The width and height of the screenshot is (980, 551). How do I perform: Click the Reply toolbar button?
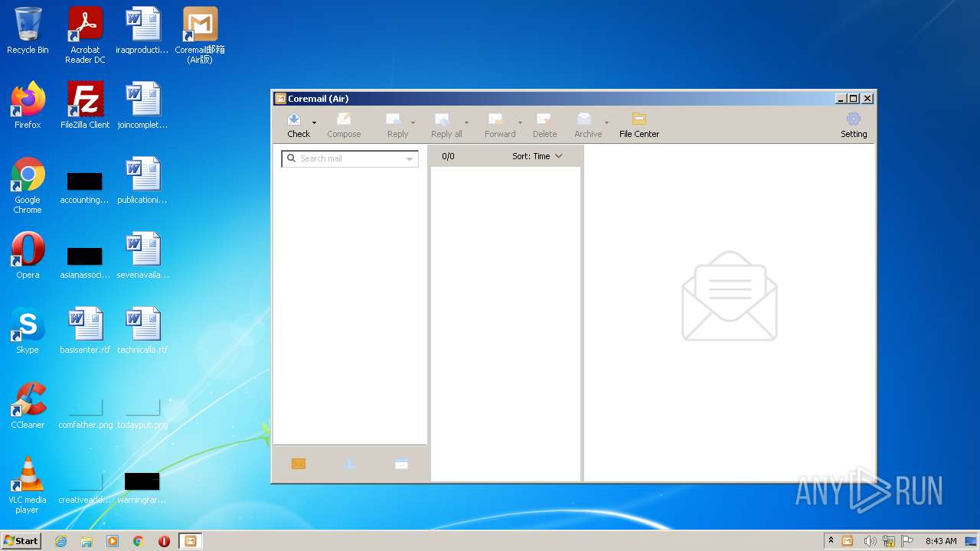point(397,126)
